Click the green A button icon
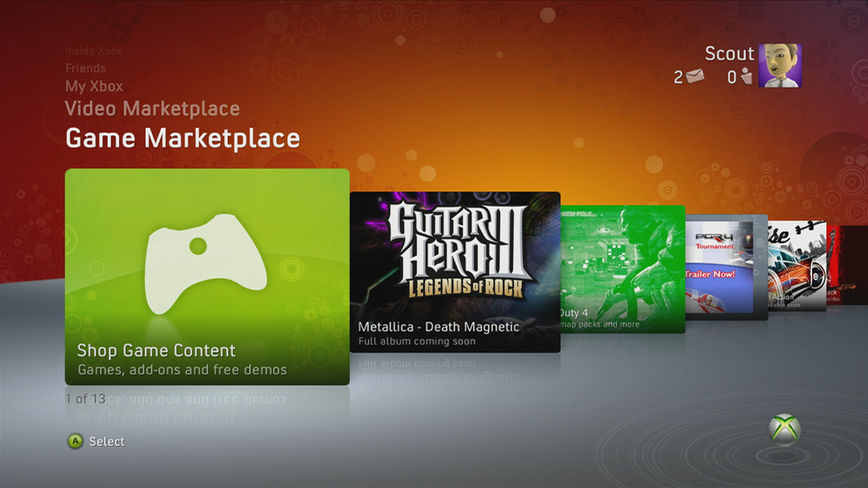The height and width of the screenshot is (488, 868). (75, 441)
